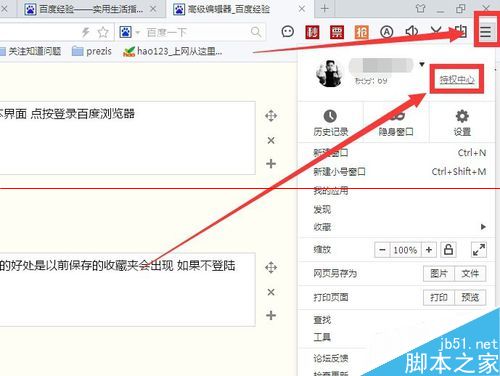Click the circled A toolbar icon
Screen dimensions: 500x376
tap(386, 32)
